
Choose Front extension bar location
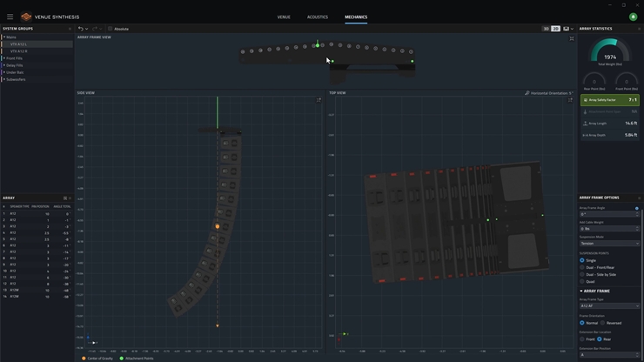tap(582, 339)
